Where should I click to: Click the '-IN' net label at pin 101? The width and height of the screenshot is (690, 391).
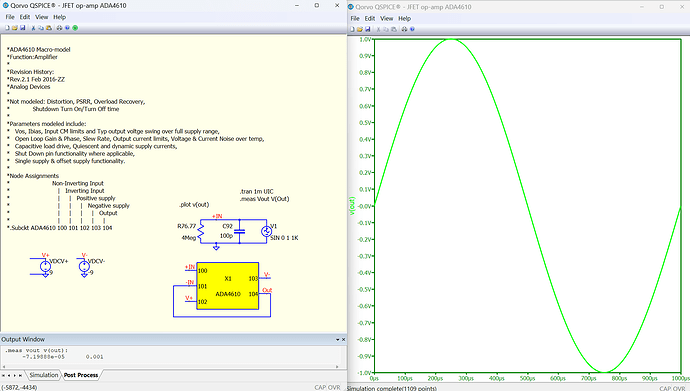(190, 282)
